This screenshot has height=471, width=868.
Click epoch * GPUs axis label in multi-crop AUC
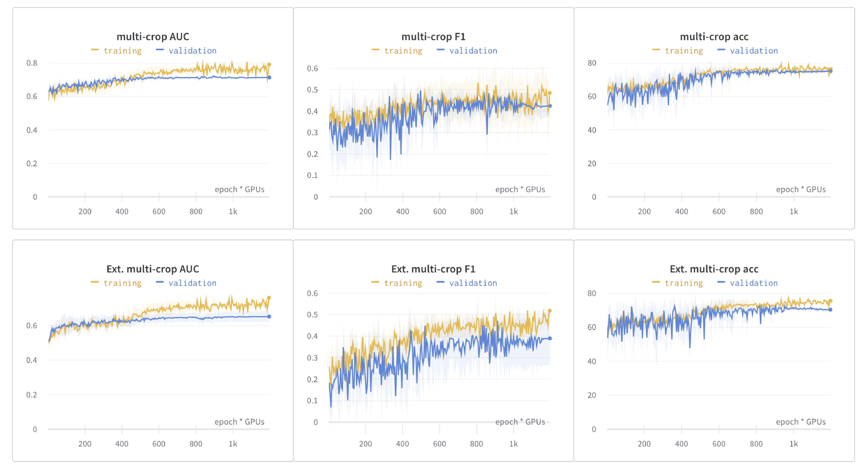[x=240, y=189]
